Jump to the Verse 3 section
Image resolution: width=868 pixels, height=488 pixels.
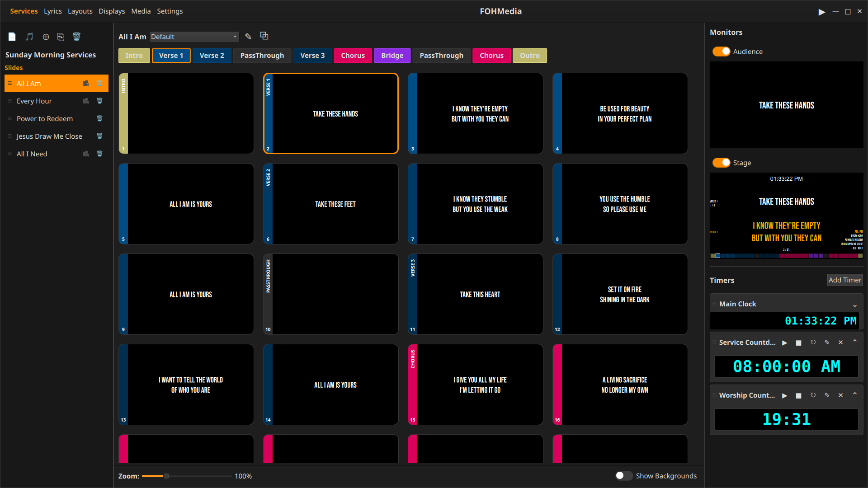312,56
